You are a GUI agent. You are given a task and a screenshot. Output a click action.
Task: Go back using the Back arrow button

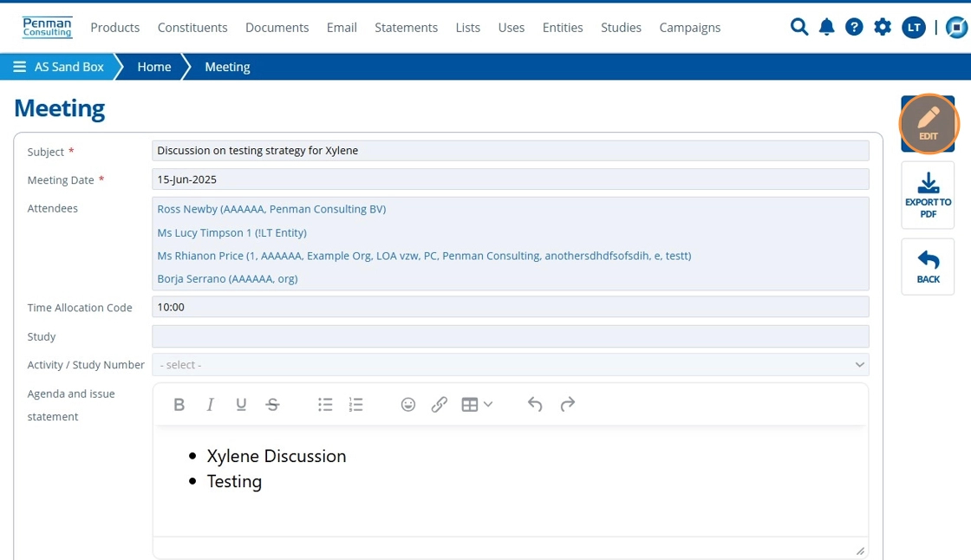928,267
